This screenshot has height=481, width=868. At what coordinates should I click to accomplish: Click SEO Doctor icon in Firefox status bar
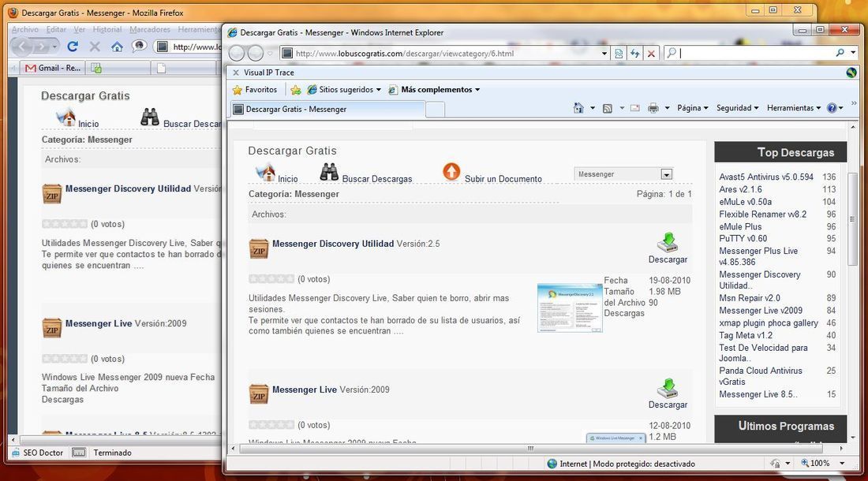pos(16,453)
